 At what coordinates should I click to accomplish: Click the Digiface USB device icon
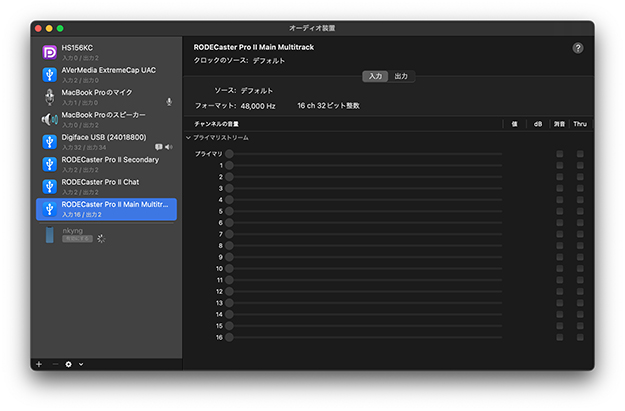[49, 142]
